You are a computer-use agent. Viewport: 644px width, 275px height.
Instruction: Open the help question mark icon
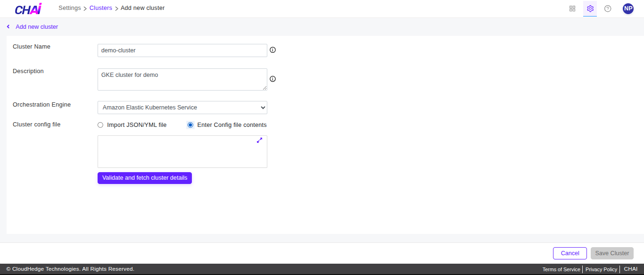[608, 8]
